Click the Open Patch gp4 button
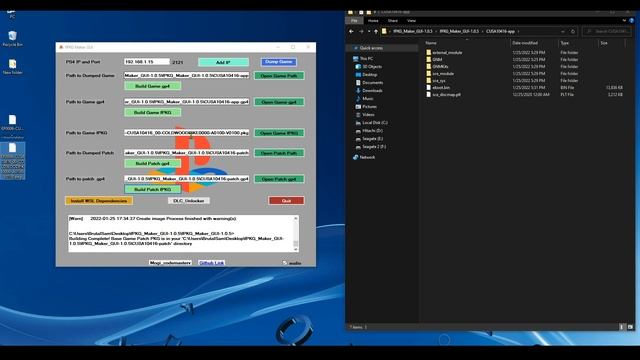The image size is (640, 360). [279, 179]
